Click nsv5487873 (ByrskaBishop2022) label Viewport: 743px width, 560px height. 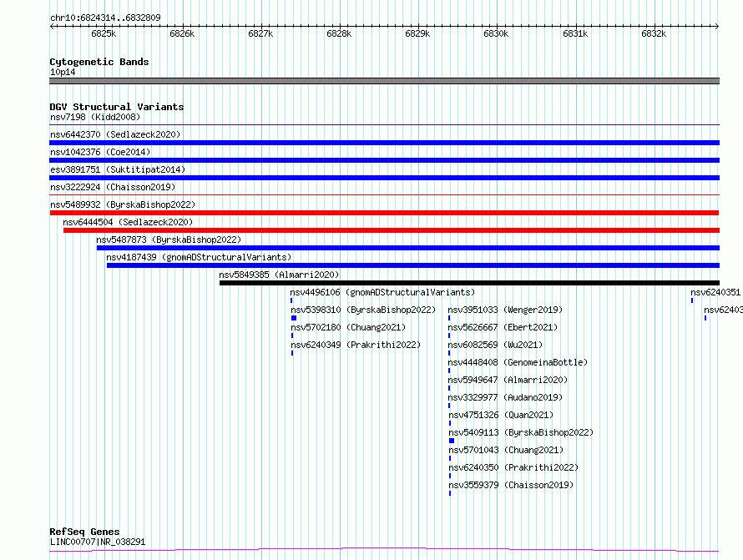(x=169, y=240)
